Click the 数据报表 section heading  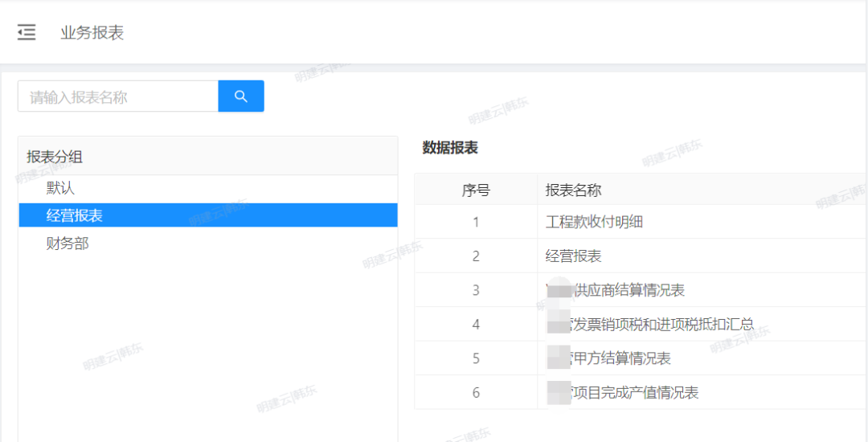coord(450,148)
